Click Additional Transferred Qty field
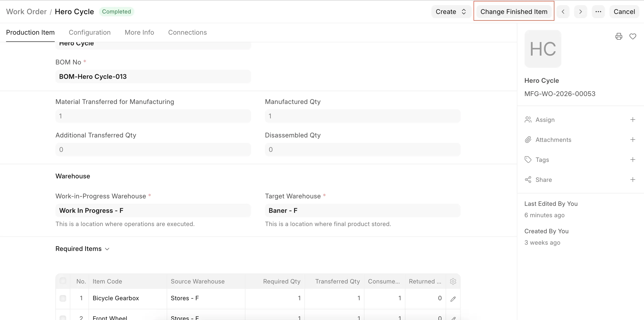This screenshot has width=644, height=320. [x=153, y=150]
